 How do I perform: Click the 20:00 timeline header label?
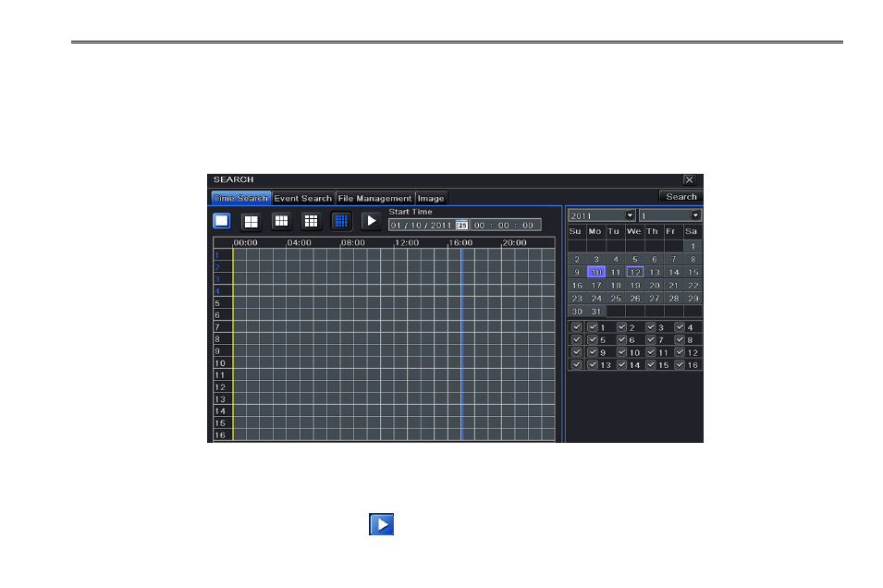[514, 243]
